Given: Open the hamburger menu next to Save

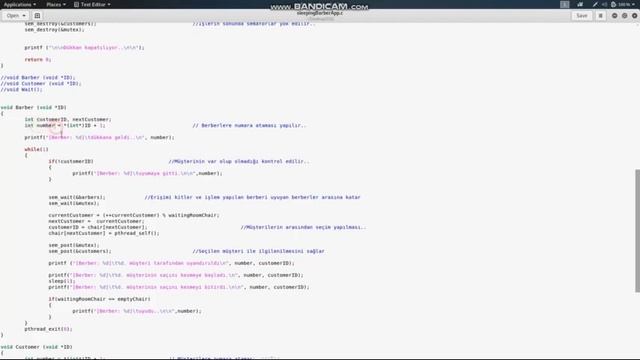Looking at the screenshot, I should click(x=600, y=16).
